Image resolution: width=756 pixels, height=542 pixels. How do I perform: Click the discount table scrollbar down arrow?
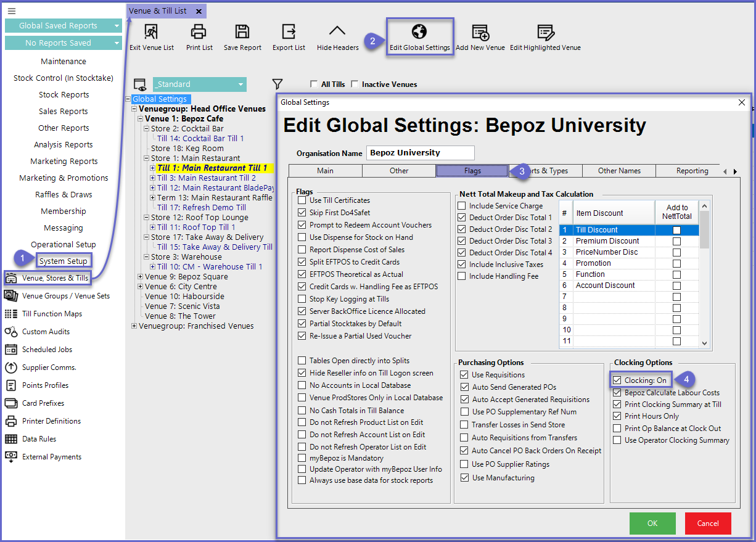[x=704, y=343]
